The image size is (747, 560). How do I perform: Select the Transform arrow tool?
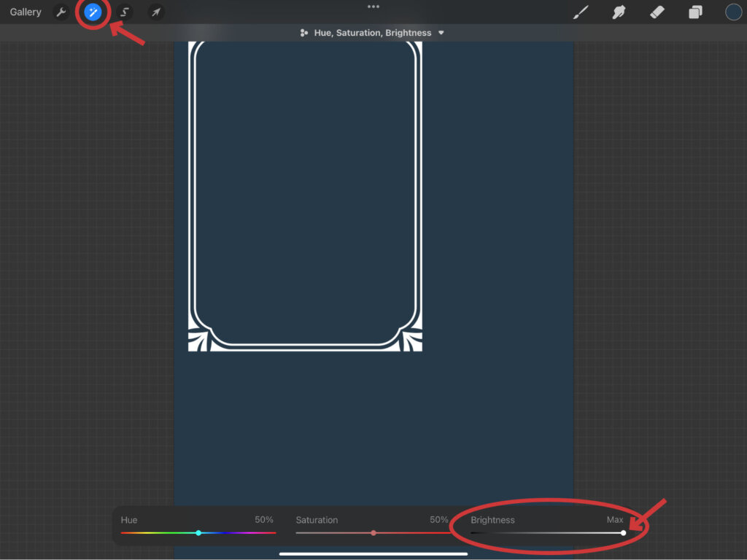[x=155, y=12]
